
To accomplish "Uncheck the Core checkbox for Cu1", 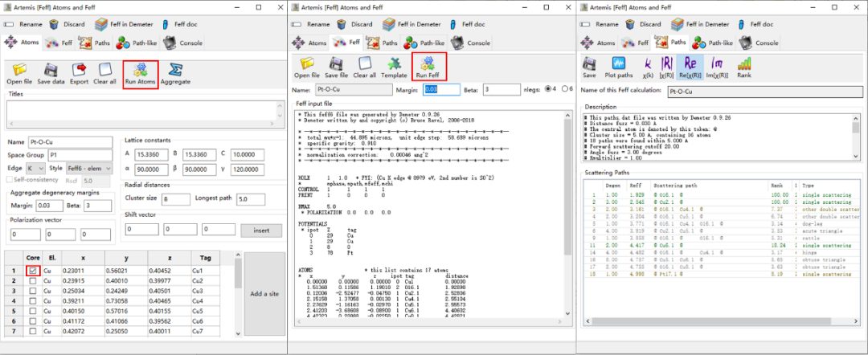I will click(33, 271).
